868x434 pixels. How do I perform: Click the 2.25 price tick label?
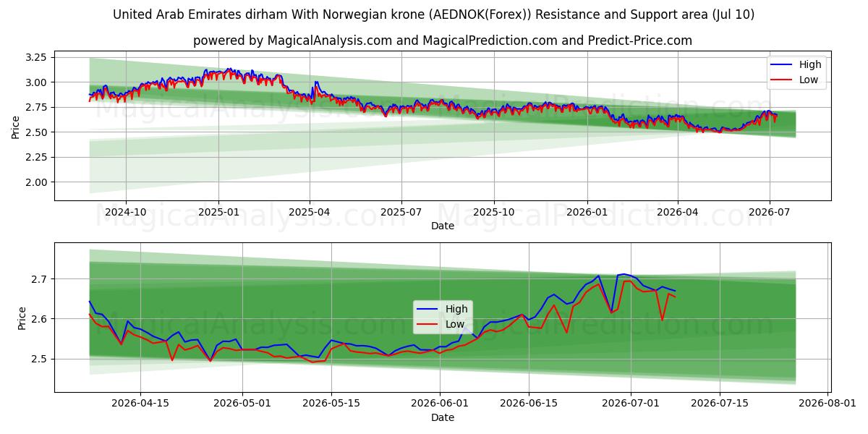[36, 157]
